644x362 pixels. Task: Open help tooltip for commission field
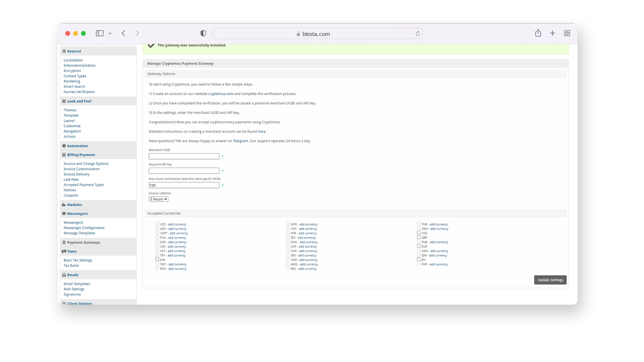pos(222,185)
